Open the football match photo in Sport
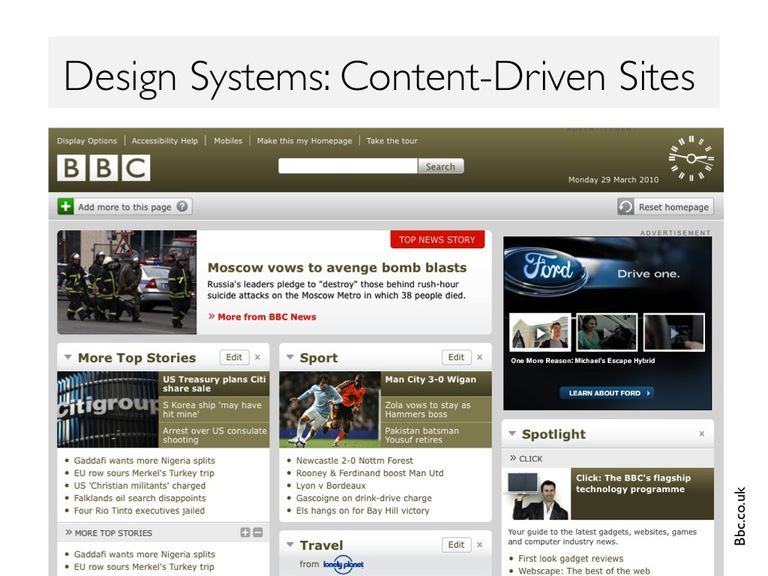This screenshot has height=576, width=768. 330,409
